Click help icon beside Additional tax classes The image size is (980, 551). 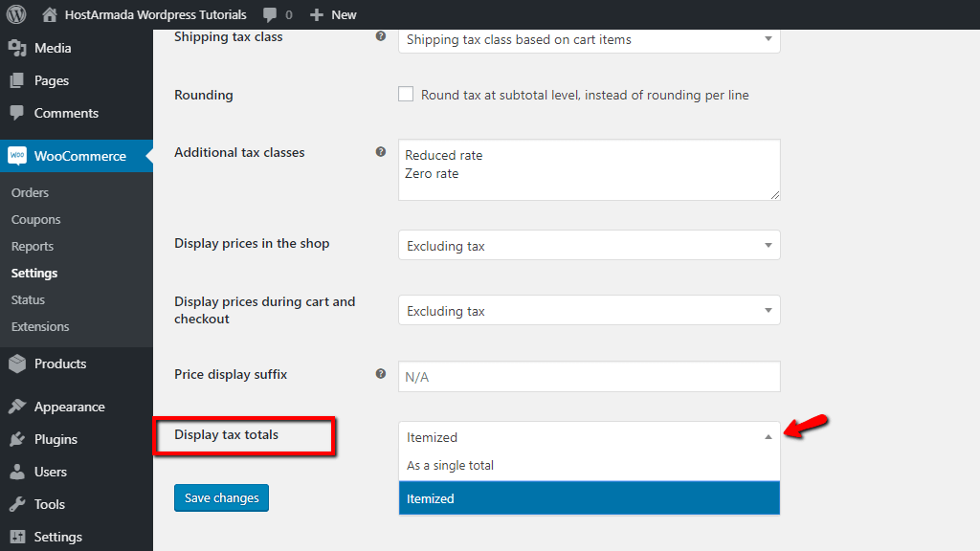381,152
